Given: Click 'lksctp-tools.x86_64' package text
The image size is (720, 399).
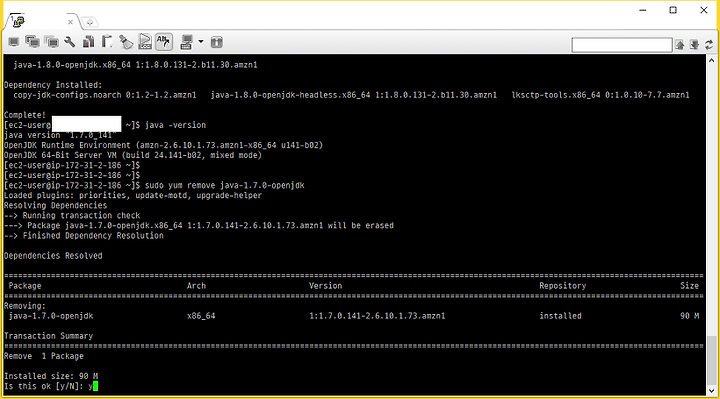Looking at the screenshot, I should [x=556, y=95].
